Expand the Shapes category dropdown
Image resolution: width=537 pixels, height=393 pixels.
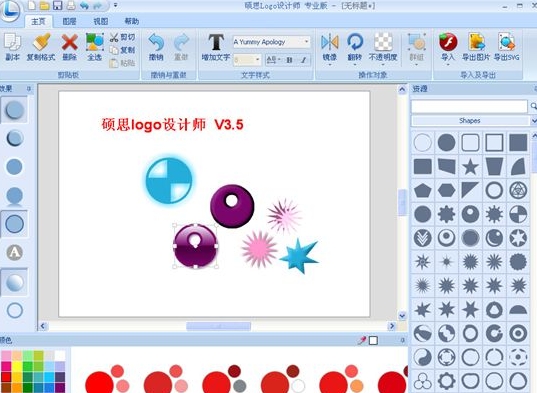[x=534, y=121]
